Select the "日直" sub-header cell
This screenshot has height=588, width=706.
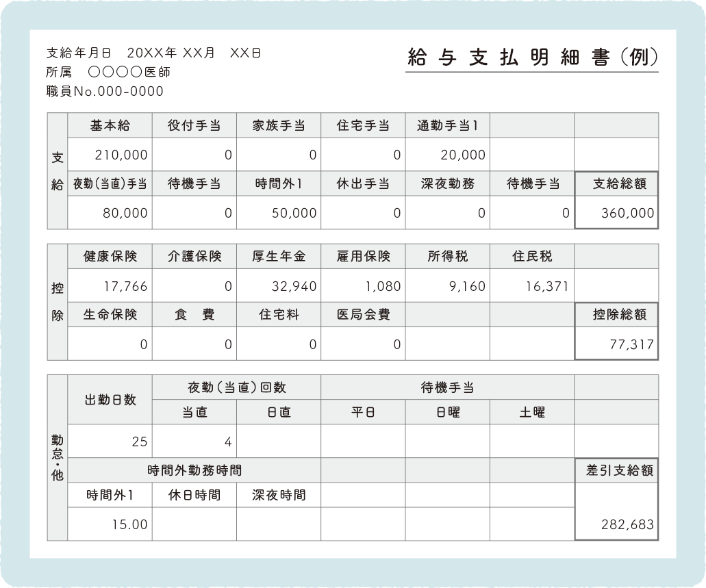tap(279, 412)
